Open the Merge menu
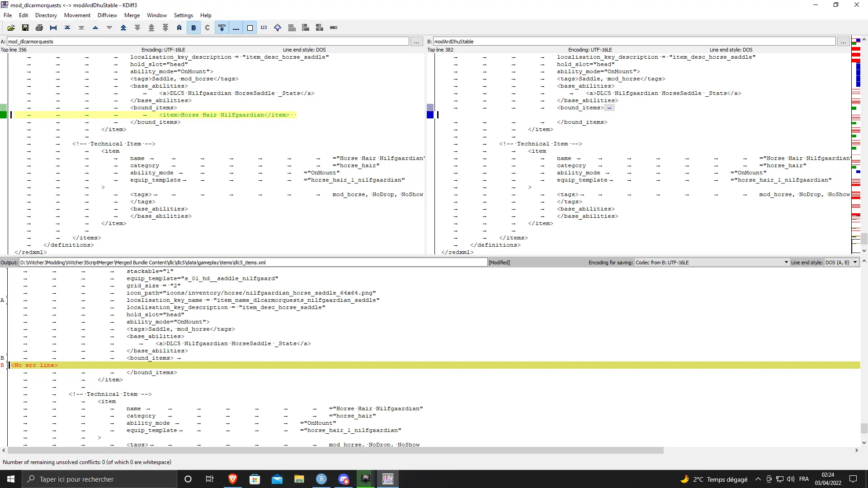This screenshot has width=868, height=488. 132,15
